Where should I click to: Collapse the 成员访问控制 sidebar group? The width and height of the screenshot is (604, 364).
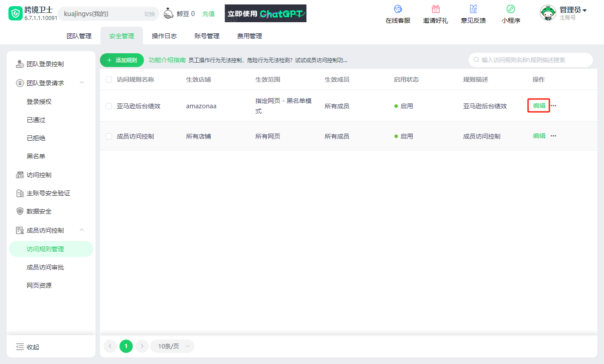(x=82, y=230)
